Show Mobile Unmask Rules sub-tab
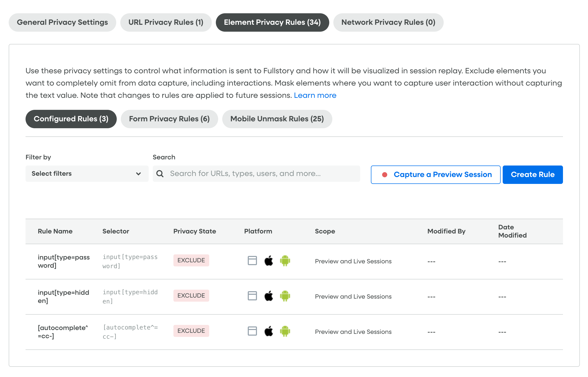This screenshot has width=588, height=377. (277, 119)
